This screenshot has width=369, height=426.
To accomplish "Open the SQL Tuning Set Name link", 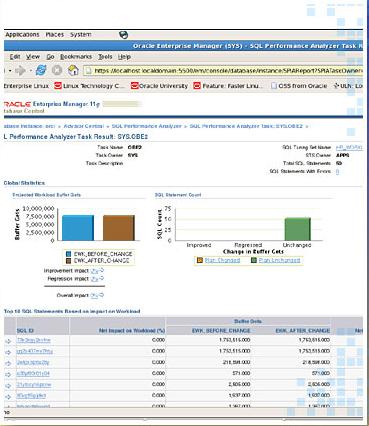I will [349, 147].
